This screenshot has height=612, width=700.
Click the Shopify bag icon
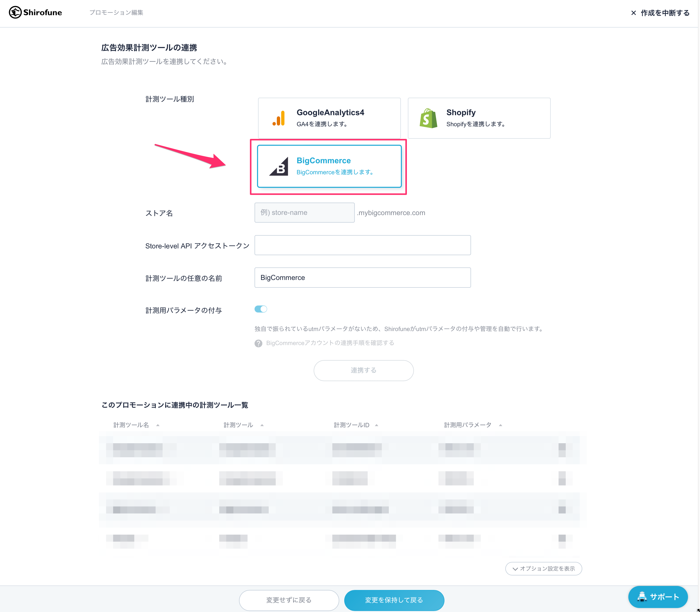click(x=428, y=118)
